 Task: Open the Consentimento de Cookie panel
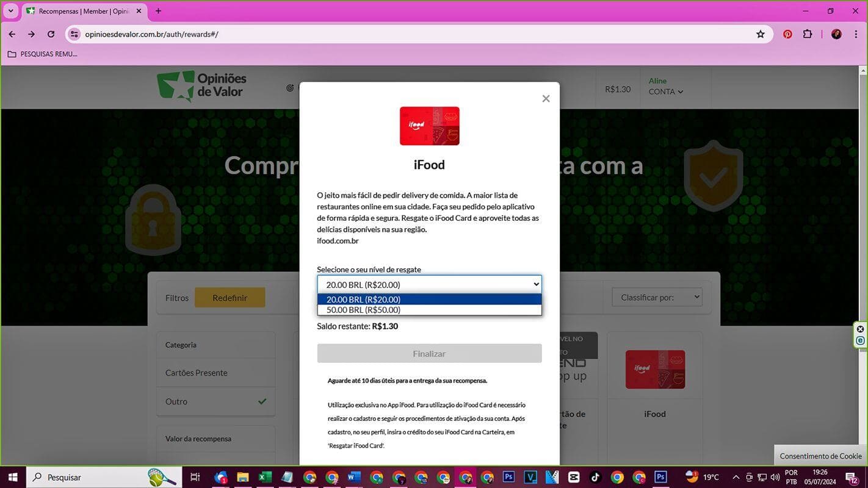tap(820, 456)
